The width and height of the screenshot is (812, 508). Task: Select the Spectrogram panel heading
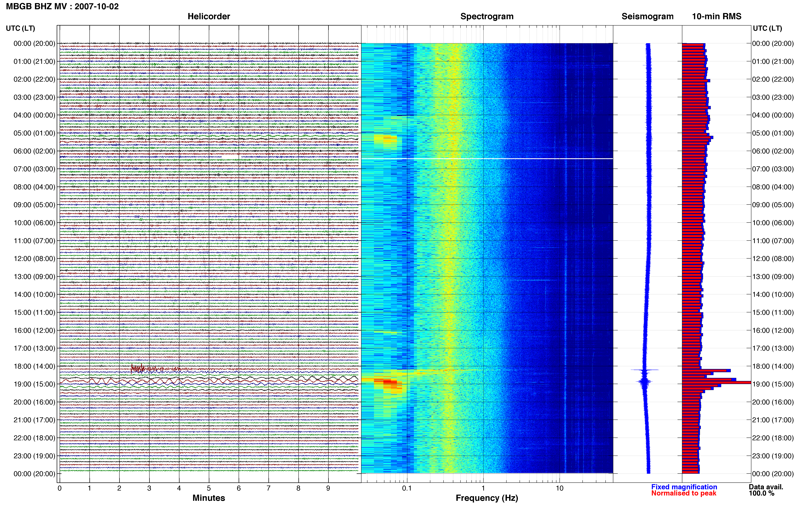pos(487,16)
